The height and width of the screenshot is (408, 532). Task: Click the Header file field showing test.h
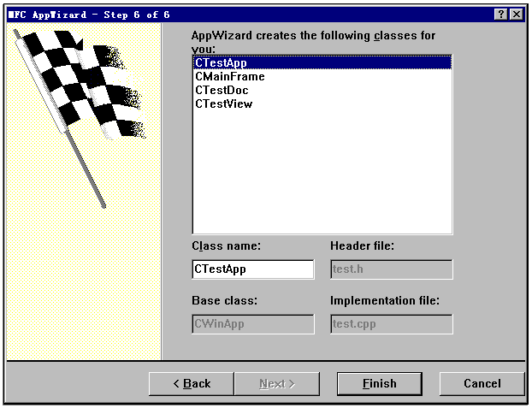point(392,269)
